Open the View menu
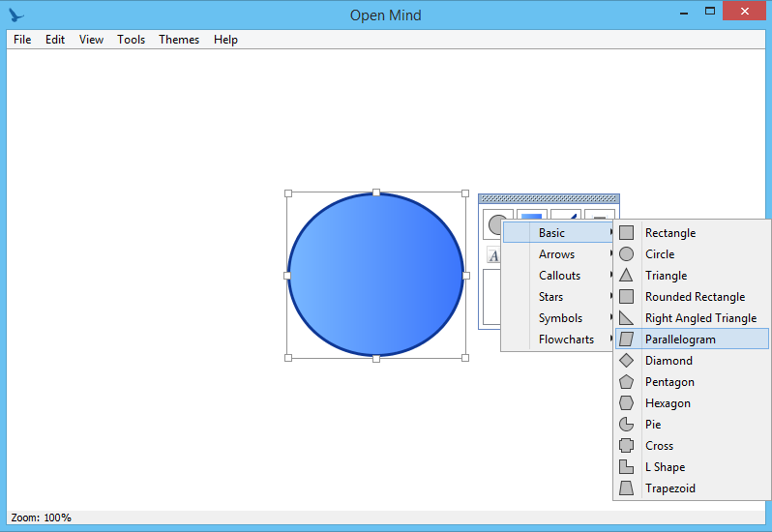 point(92,40)
